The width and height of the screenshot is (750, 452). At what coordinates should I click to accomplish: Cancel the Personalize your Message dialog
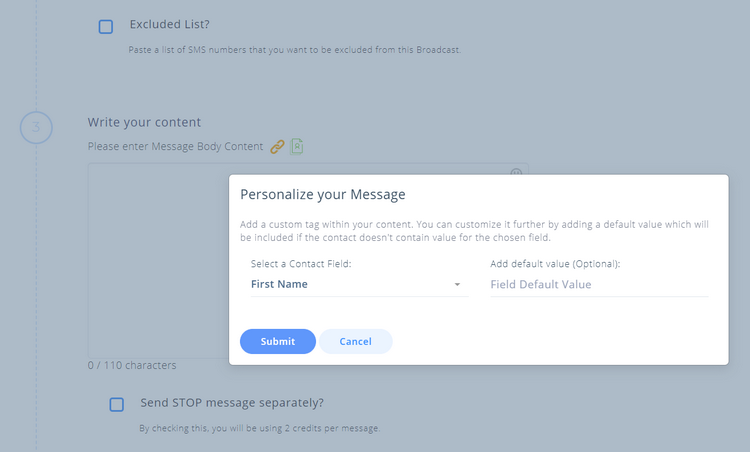[x=355, y=341]
